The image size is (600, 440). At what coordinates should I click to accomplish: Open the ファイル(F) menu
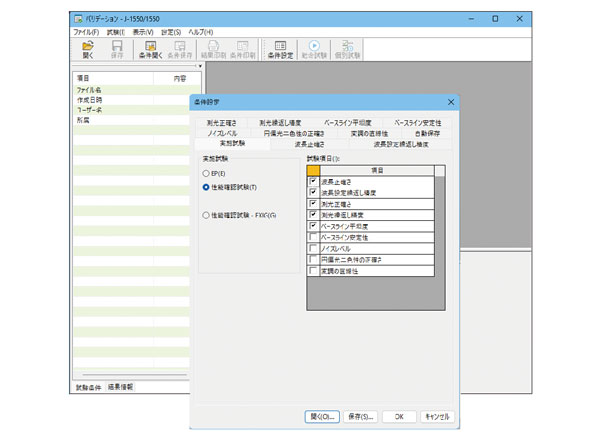pyautogui.click(x=86, y=32)
